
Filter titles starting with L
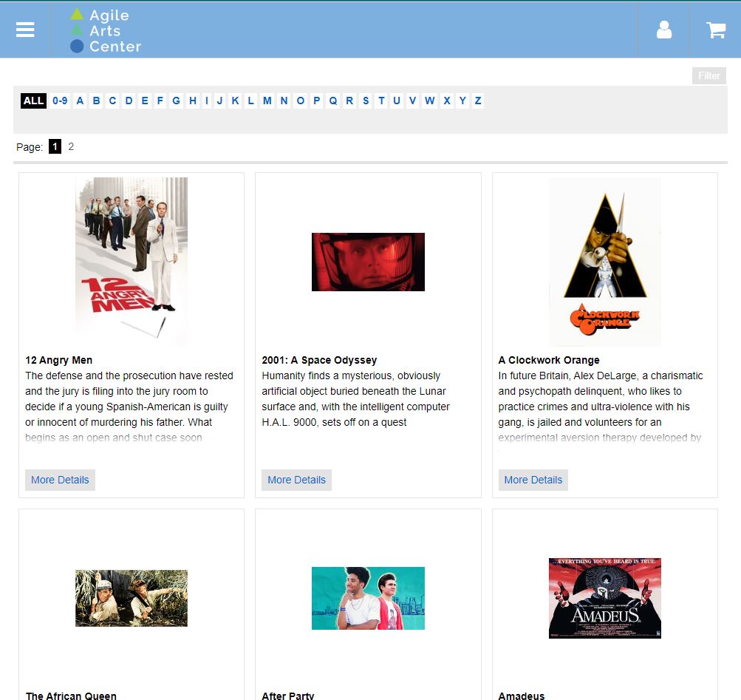pyautogui.click(x=251, y=101)
